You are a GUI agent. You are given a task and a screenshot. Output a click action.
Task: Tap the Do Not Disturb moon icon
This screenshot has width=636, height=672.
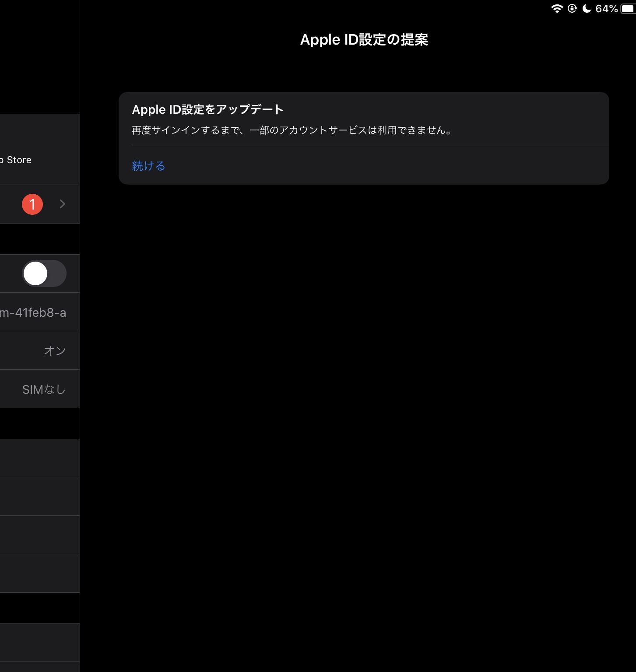(x=587, y=9)
